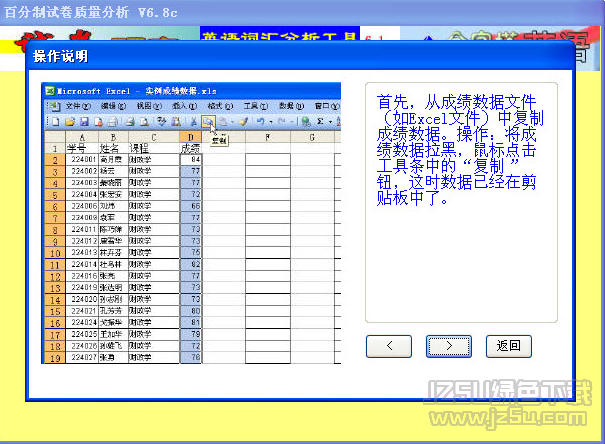The width and height of the screenshot is (605, 444).
Task: Select column header B in the spreadsheet
Action: (x=113, y=137)
